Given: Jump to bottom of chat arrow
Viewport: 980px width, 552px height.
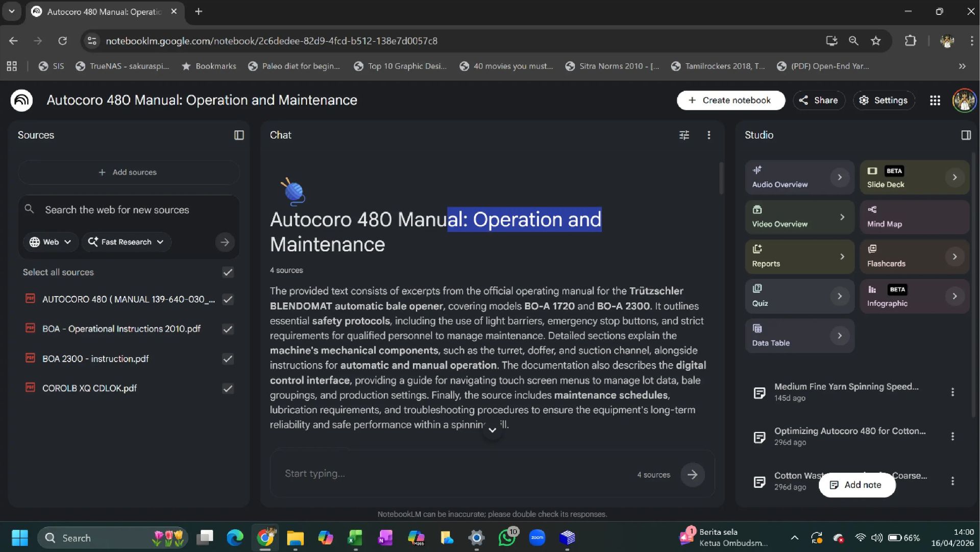Looking at the screenshot, I should point(492,429).
